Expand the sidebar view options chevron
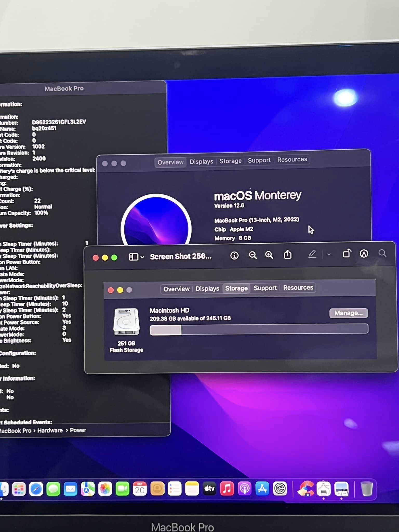399x532 pixels. pyautogui.click(x=142, y=257)
